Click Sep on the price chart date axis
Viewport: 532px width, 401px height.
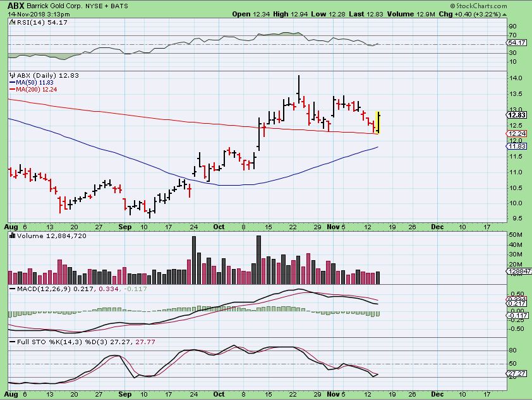point(125,227)
